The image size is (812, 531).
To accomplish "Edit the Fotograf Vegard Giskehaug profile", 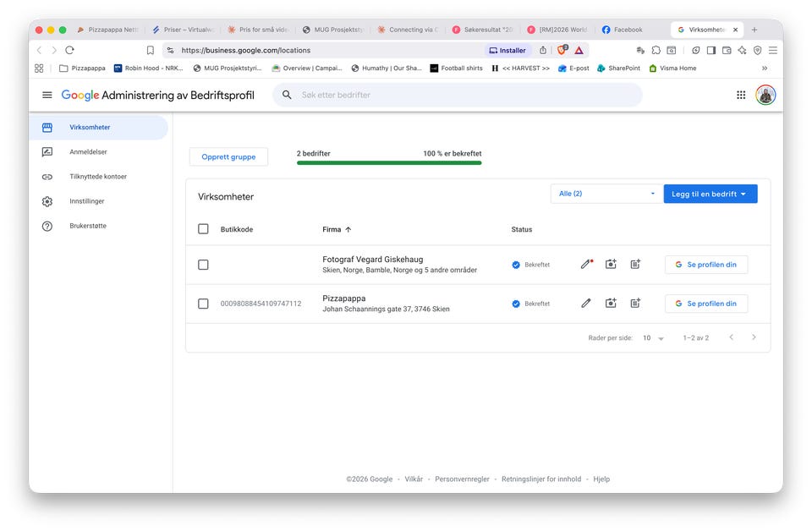I will pyautogui.click(x=586, y=264).
